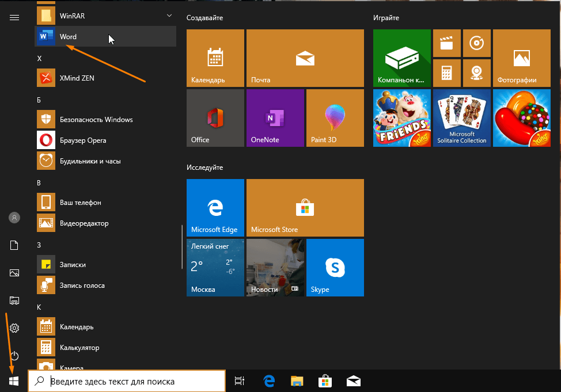Image resolution: width=561 pixels, height=392 pixels.
Task: Open the small camera webcam tile
Action: tap(477, 73)
